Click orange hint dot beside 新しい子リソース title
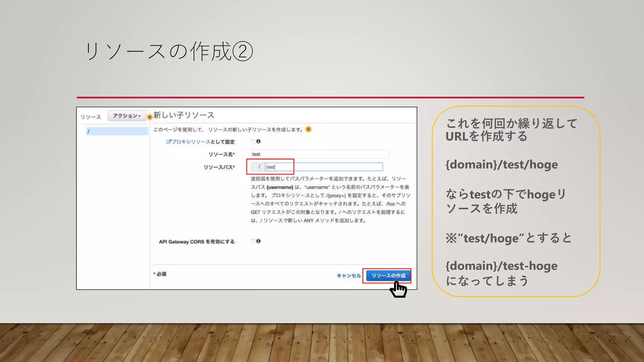Screen dimensions: 644x362 [150, 117]
